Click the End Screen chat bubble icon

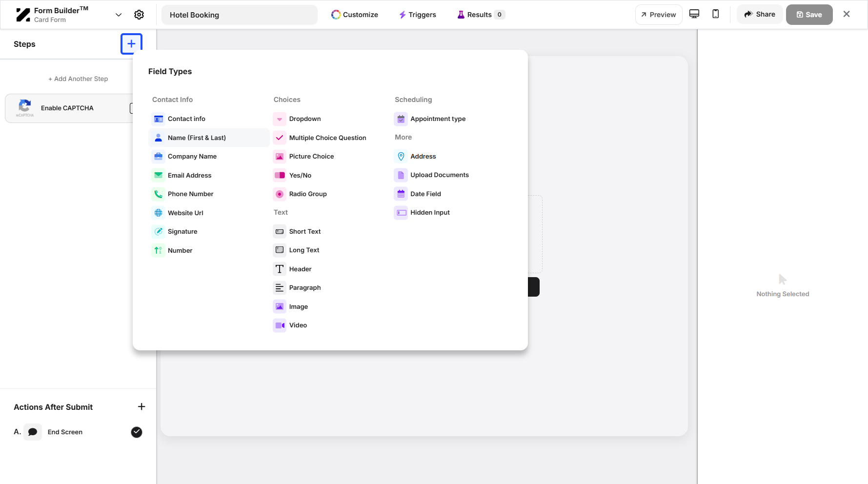click(33, 432)
